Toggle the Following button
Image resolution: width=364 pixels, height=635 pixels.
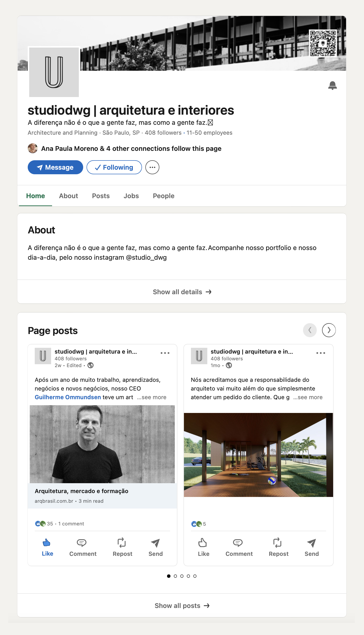pyautogui.click(x=114, y=167)
